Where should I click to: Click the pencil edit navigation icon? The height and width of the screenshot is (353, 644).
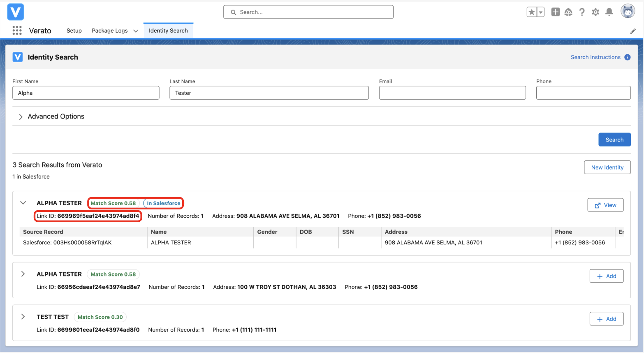tap(633, 31)
